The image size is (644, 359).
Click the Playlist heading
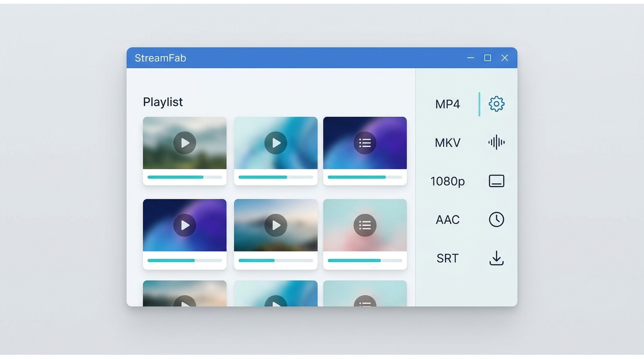[163, 102]
